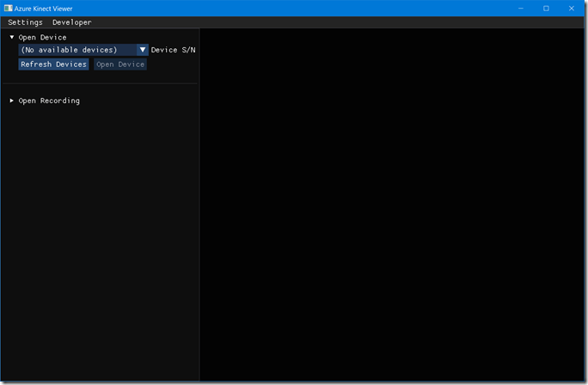
Task: Click the Azure Kinect Viewer title text
Action: pos(44,9)
